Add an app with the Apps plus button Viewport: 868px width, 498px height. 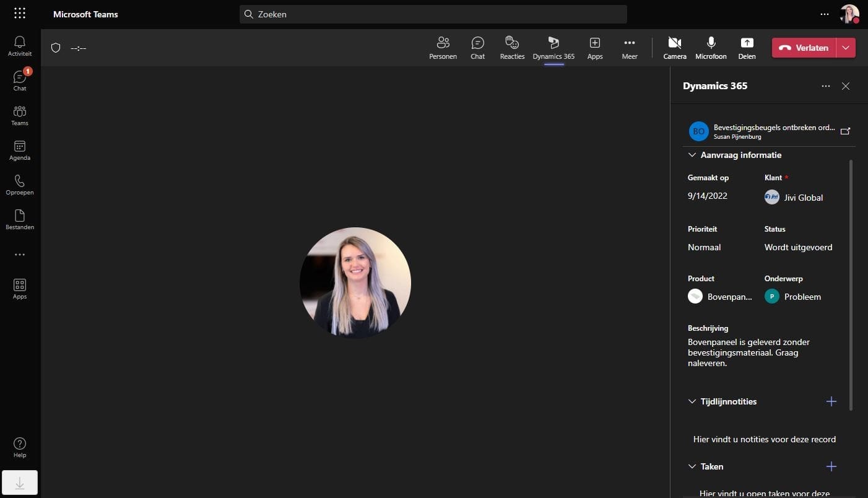595,48
